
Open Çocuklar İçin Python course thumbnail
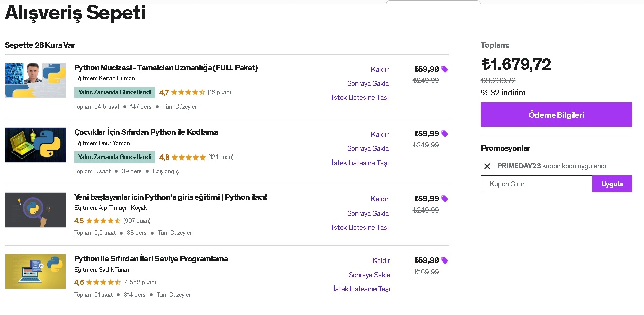[x=35, y=145]
